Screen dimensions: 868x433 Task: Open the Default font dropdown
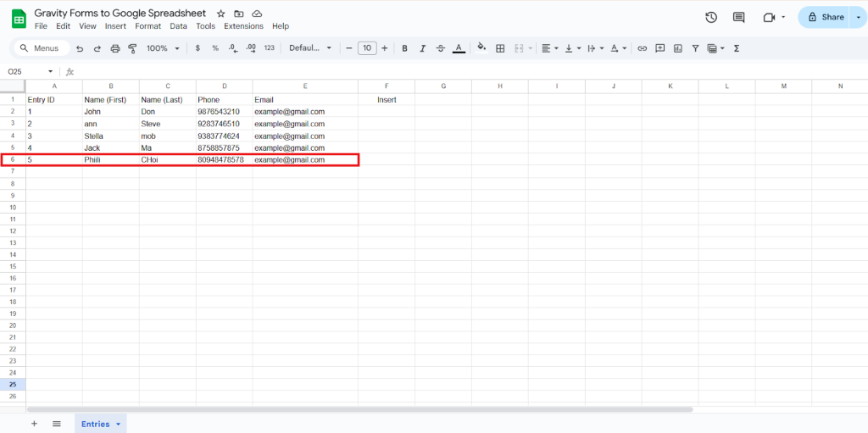[x=310, y=48]
